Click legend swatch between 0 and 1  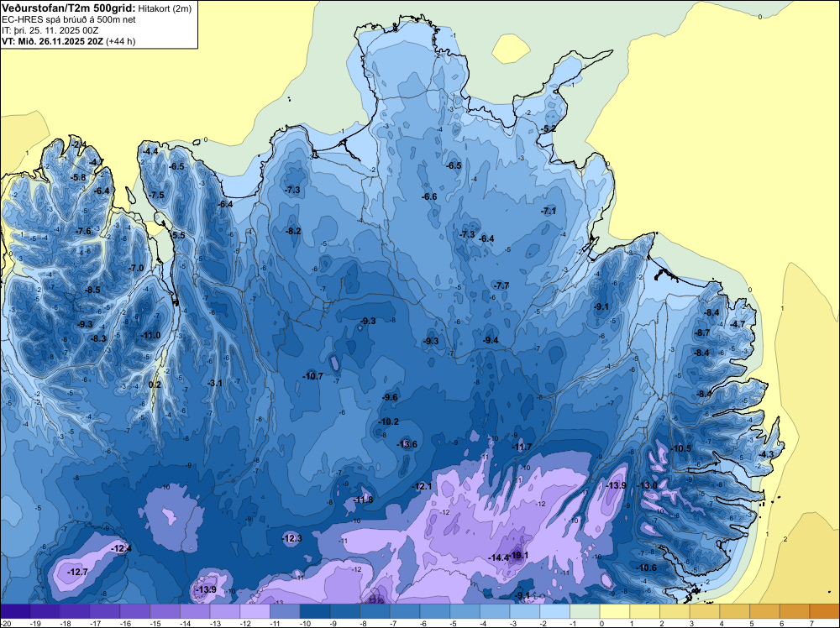pos(616,611)
